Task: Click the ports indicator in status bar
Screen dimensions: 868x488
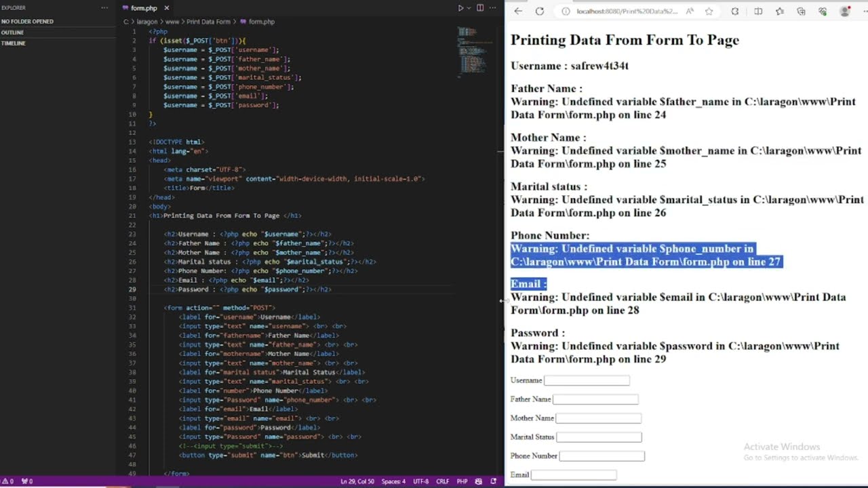Action: click(27, 481)
